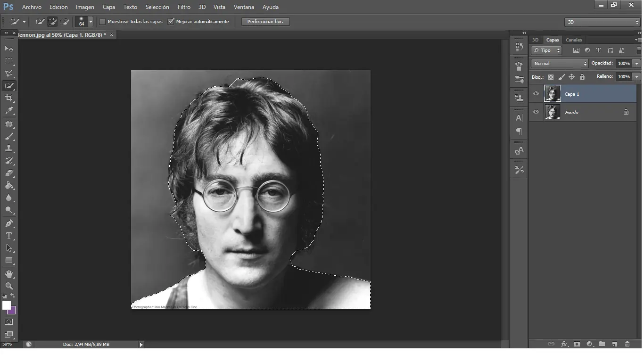Screen dimensions: 644x362
Task: Hide the Capa 1 layer
Action: coord(536,94)
